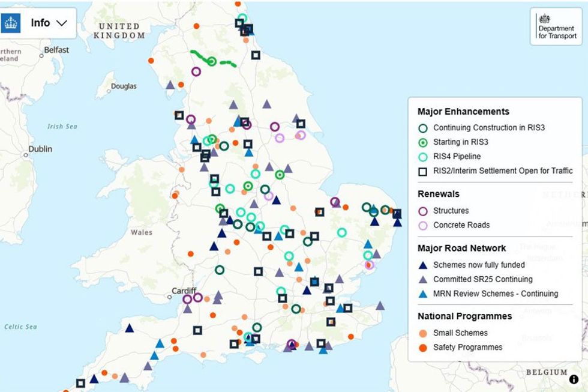Image resolution: width=588 pixels, height=392 pixels.
Task: Expand the Major Enhancements section
Action: click(463, 112)
